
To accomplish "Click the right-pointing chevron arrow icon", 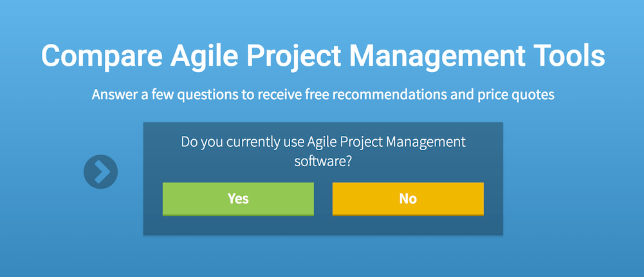I will [x=100, y=172].
